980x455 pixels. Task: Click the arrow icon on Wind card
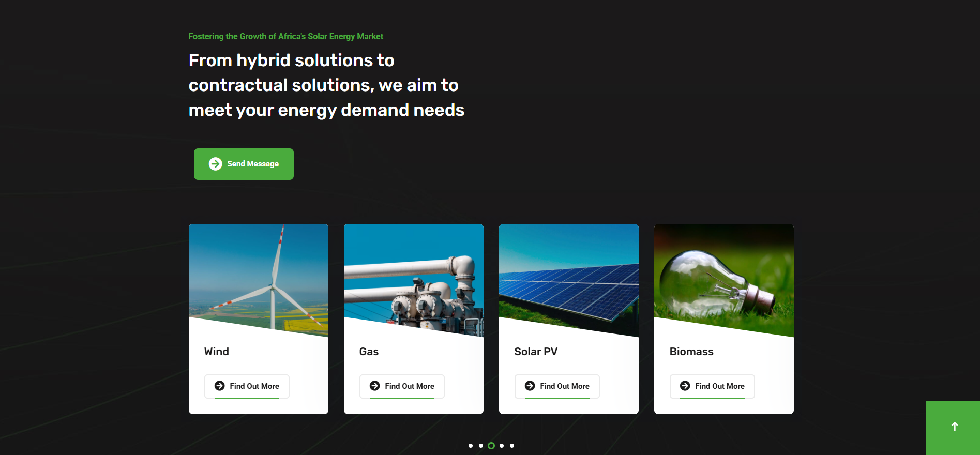pos(219,386)
